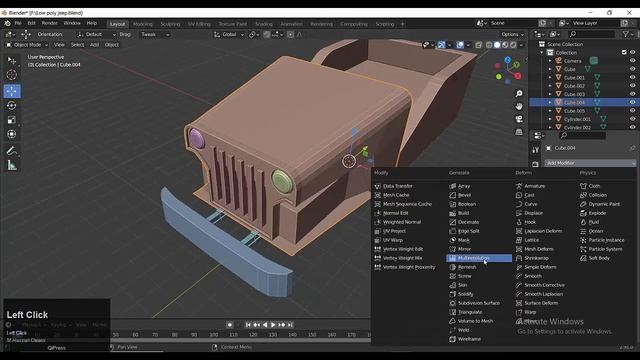The width and height of the screenshot is (640, 360).
Task: Add a new workspace tab
Action: pyautogui.click(x=402, y=24)
